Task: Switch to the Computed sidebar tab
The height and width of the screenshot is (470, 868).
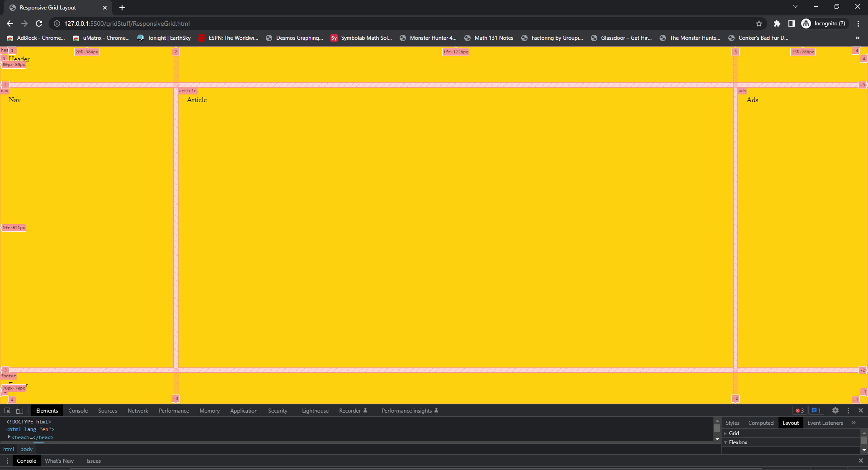Action: point(761,423)
